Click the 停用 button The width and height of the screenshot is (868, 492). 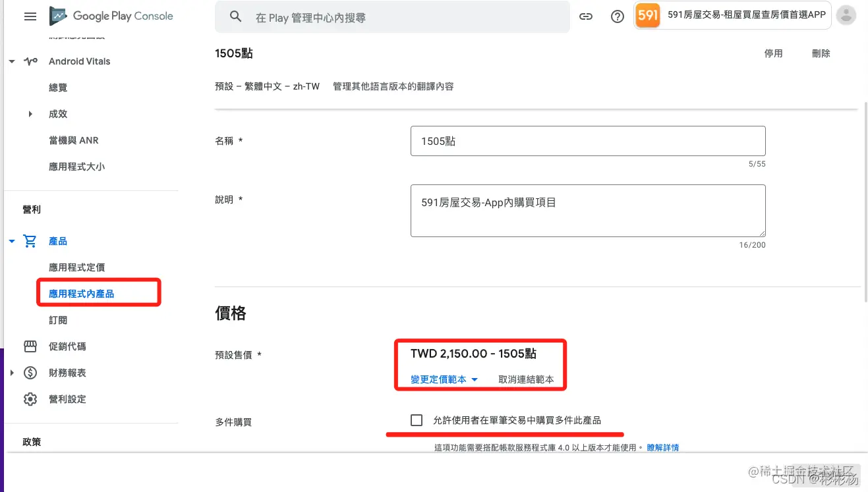(773, 53)
